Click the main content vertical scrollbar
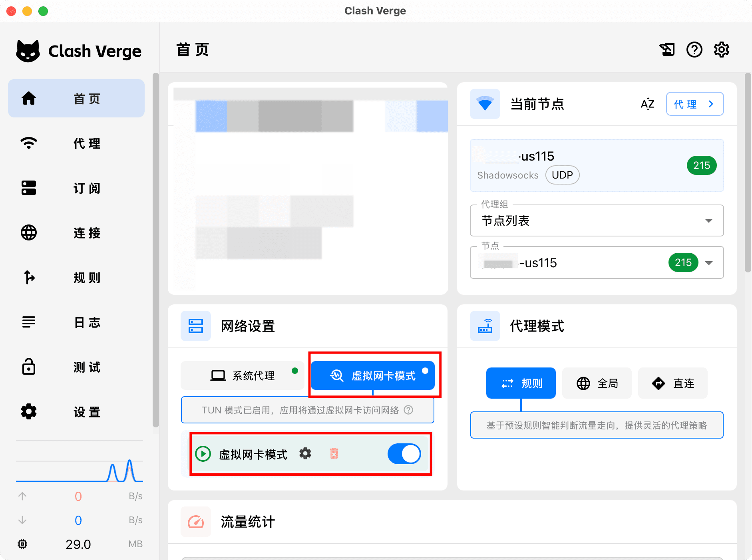 [x=748, y=173]
